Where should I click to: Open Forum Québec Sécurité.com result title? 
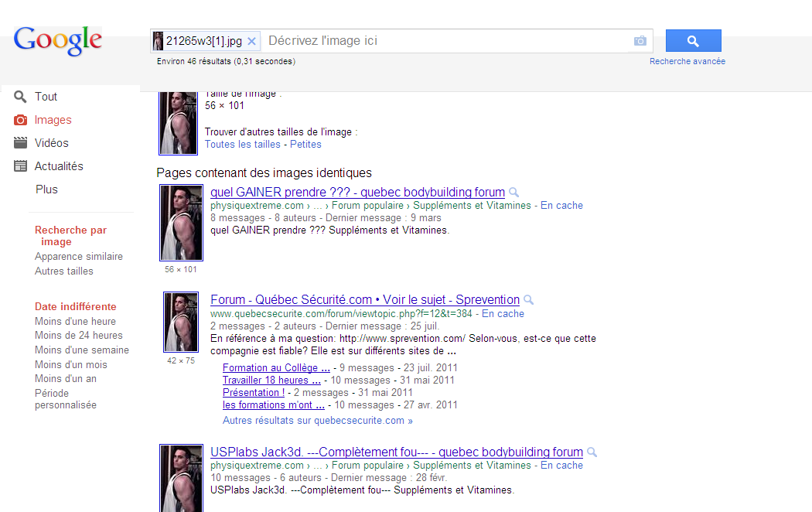(364, 300)
